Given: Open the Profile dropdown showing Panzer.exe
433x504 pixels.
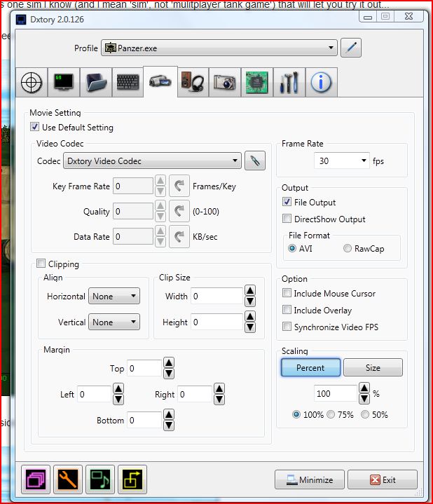Looking at the screenshot, I should (x=219, y=48).
